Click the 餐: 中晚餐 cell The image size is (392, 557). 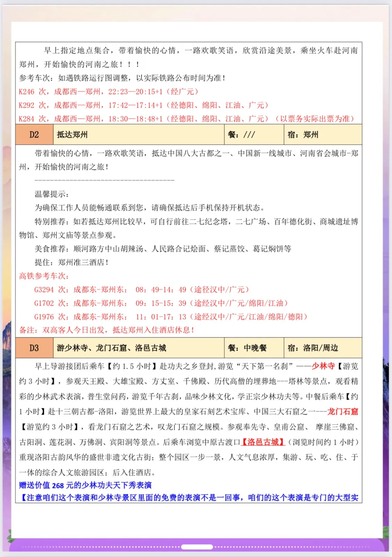coord(254,348)
